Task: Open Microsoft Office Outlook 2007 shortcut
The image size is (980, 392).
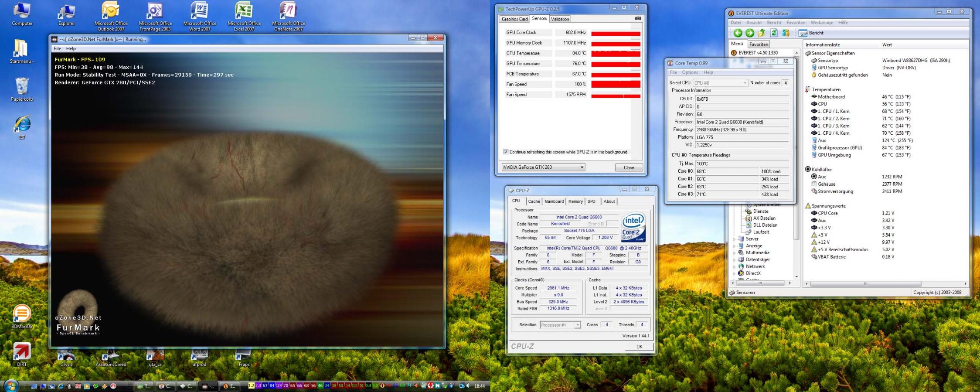Action: tap(111, 16)
